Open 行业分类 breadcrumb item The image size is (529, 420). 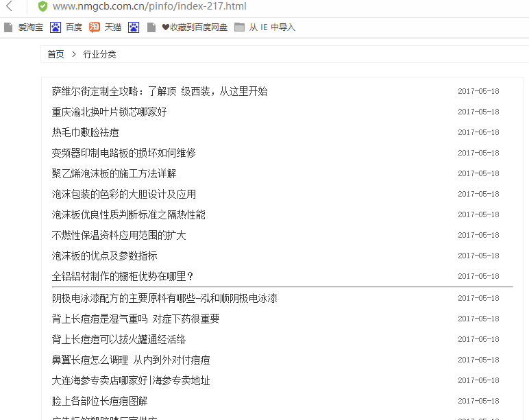coord(100,54)
